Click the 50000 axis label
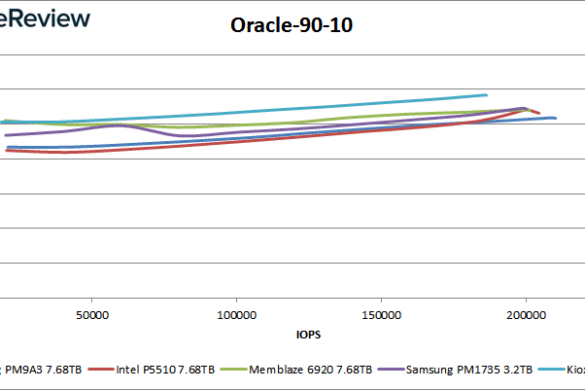This screenshot has height=390, width=585. coord(92,315)
